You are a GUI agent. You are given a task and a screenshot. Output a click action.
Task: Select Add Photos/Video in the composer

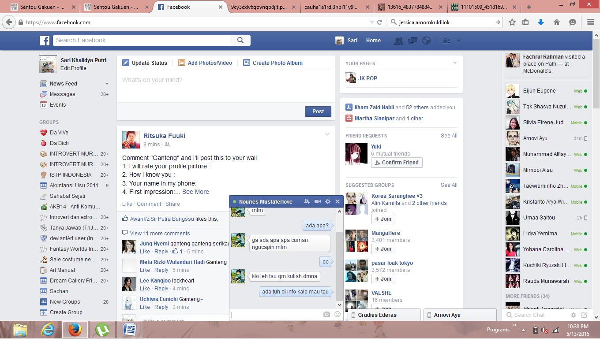(x=205, y=63)
